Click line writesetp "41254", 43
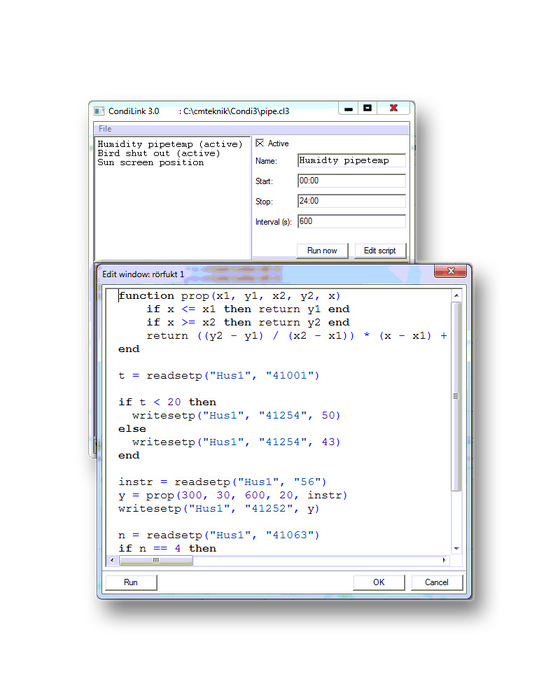The height and width of the screenshot is (700, 560). coord(236,442)
